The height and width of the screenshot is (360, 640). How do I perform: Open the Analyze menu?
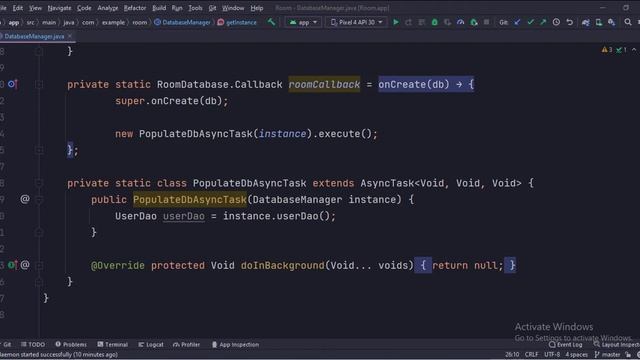click(107, 8)
